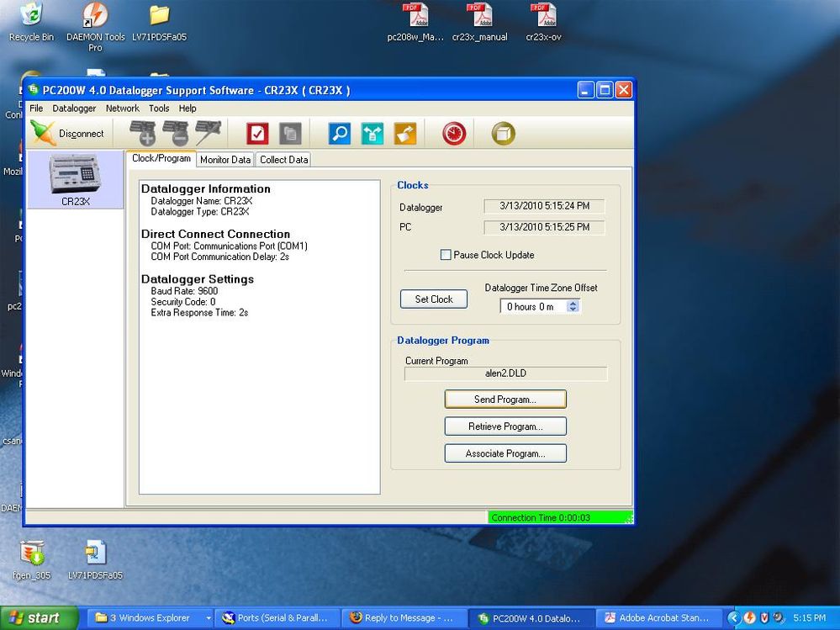Click the 'Extra Response Time: 2s' line

tap(199, 312)
